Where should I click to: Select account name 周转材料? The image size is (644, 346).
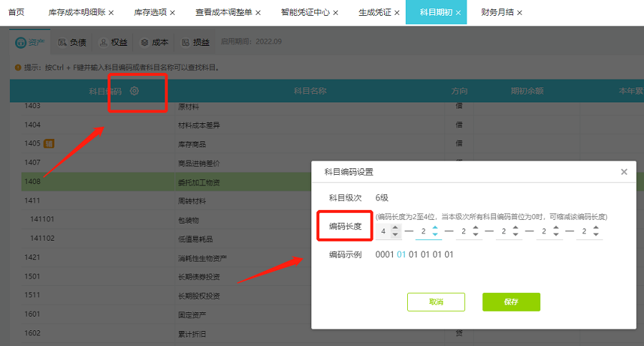click(x=192, y=201)
